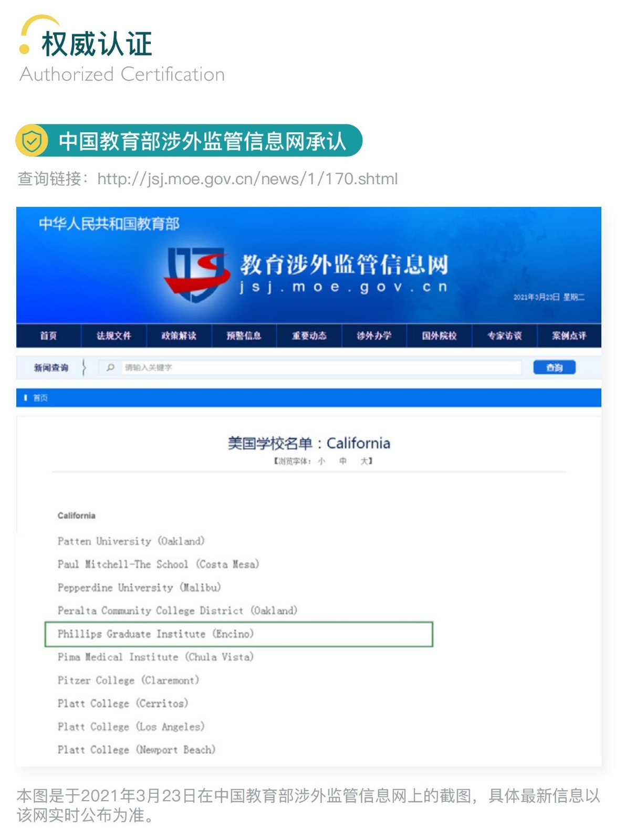The height and width of the screenshot is (840, 625).
Task: Select Paul Mitchell-The School (Costa Mesa)
Action: (x=159, y=564)
